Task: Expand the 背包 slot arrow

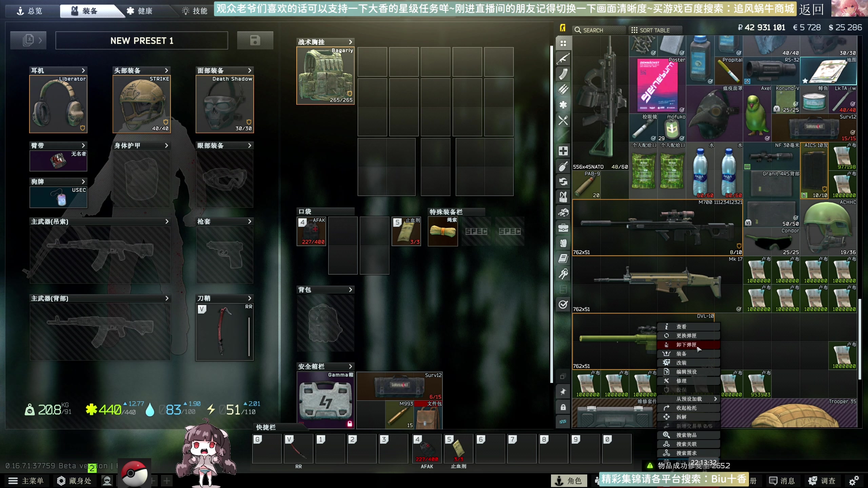Action: [351, 290]
